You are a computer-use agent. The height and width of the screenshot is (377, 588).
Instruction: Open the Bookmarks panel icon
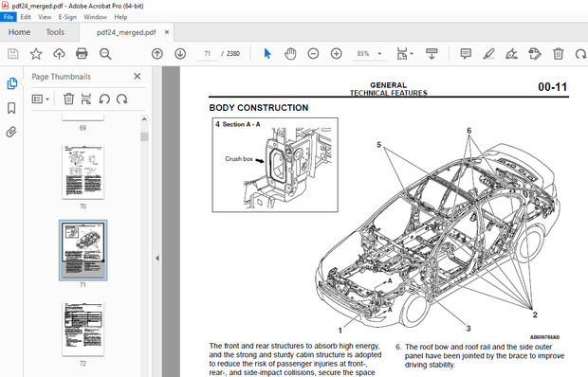(11, 108)
